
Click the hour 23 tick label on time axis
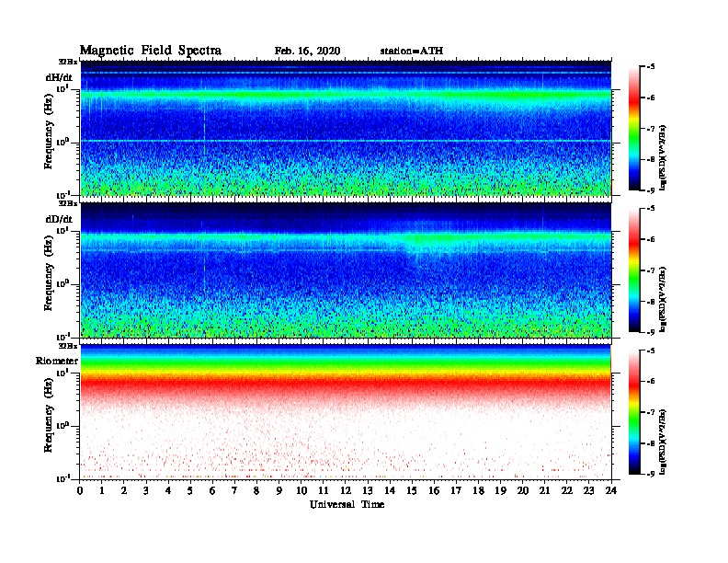pos(588,490)
